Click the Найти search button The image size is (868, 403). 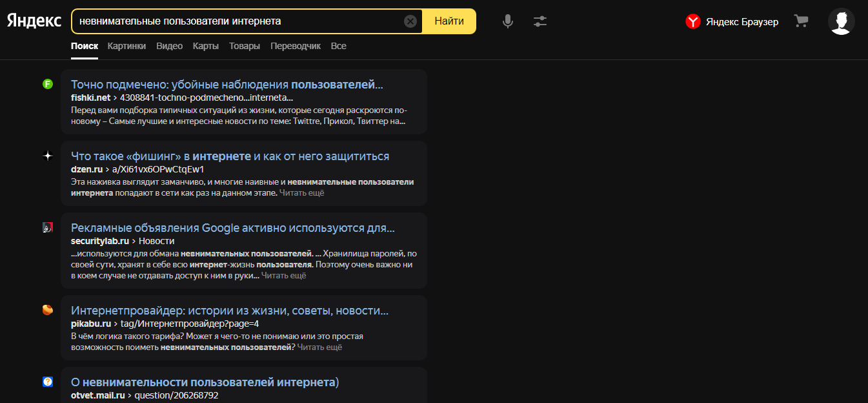(x=449, y=21)
